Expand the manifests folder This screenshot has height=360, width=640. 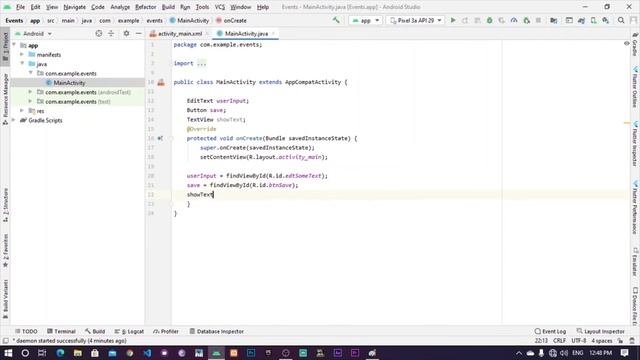click(x=22, y=54)
